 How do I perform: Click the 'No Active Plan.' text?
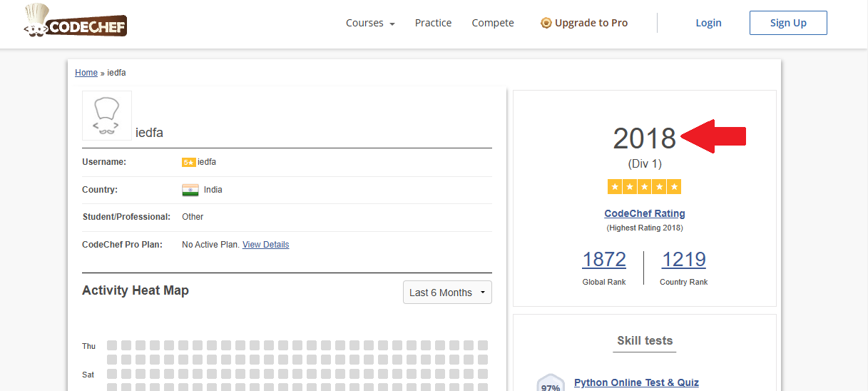[x=211, y=245]
